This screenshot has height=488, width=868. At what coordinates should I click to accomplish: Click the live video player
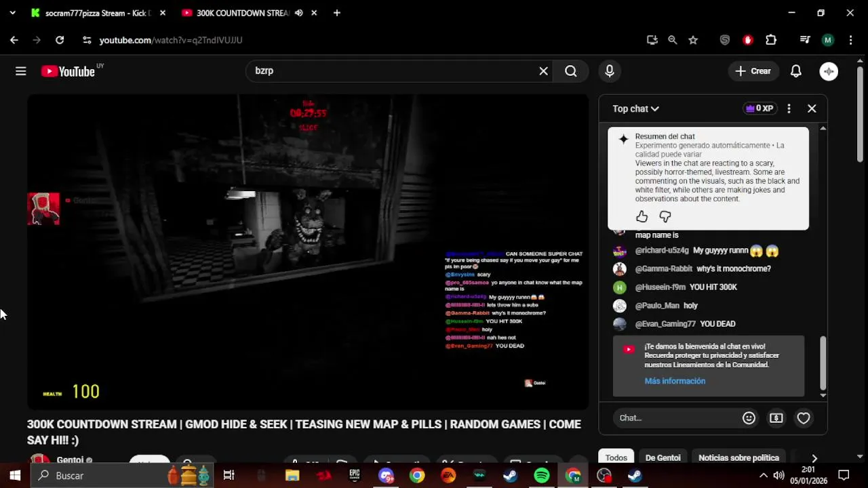pos(308,251)
